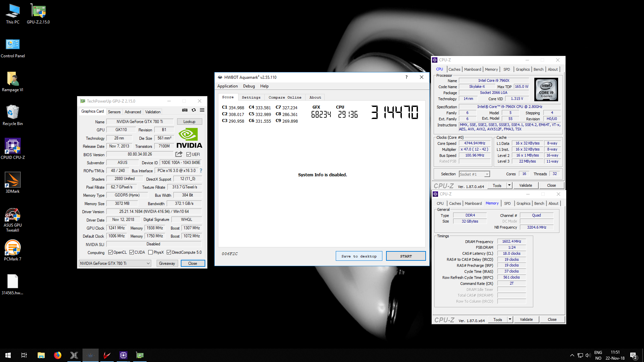Image resolution: width=644 pixels, height=362 pixels.
Task: Click Close button in bottom CPU-Z window
Action: click(552, 319)
